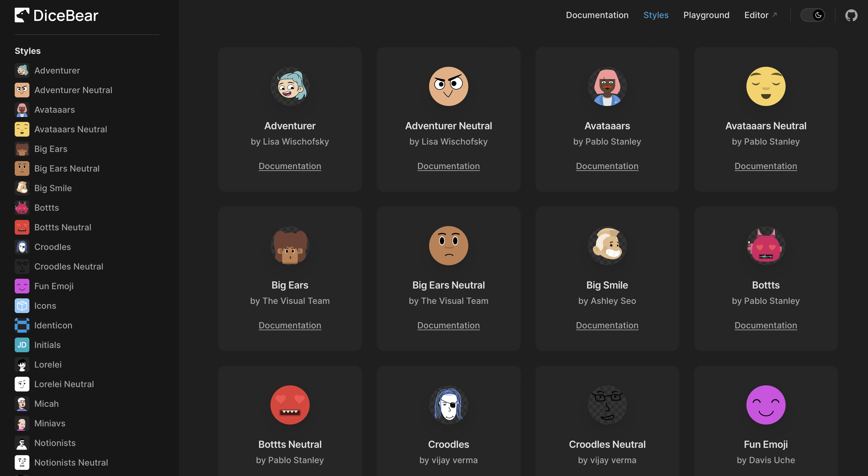
Task: Click the Bottts Neutral card avatar
Action: tap(290, 405)
